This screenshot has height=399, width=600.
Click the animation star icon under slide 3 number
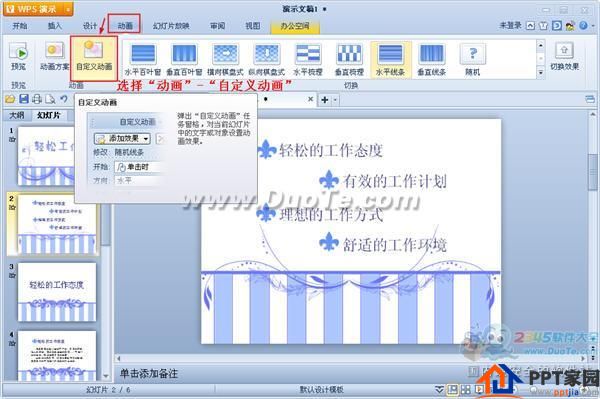point(12,275)
